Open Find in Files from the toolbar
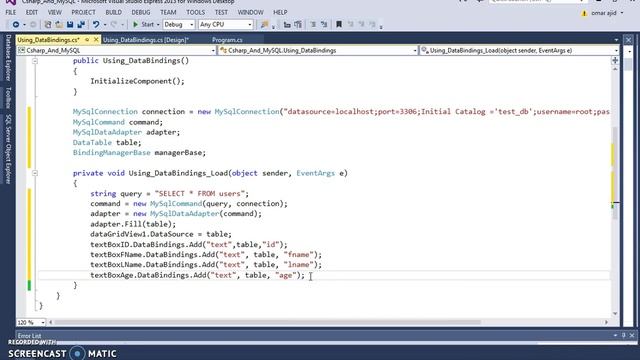Image resolution: width=640 pixels, height=360 pixels. coord(264,24)
